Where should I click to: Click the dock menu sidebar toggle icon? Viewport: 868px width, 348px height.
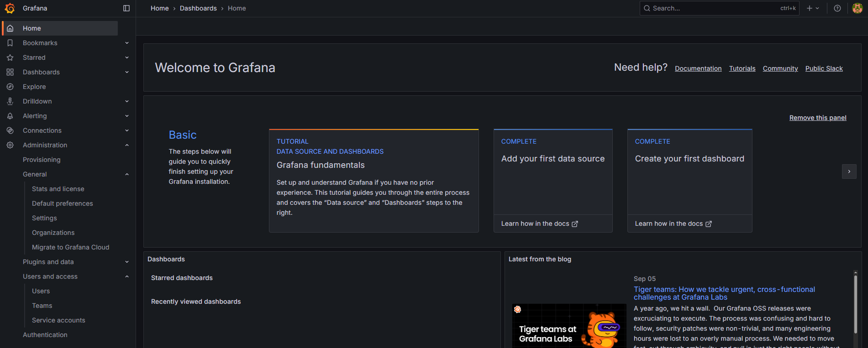pos(126,8)
